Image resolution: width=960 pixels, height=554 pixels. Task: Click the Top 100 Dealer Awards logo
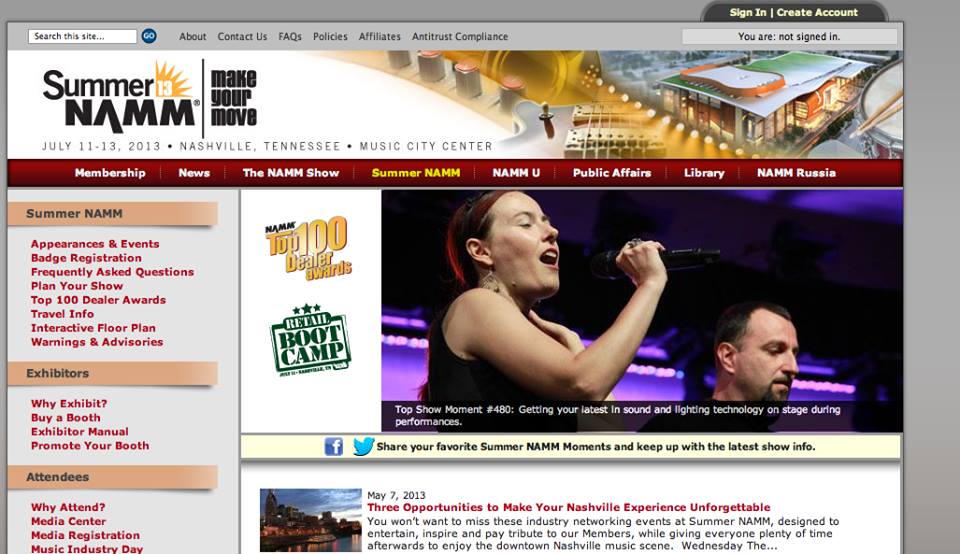[x=309, y=248]
